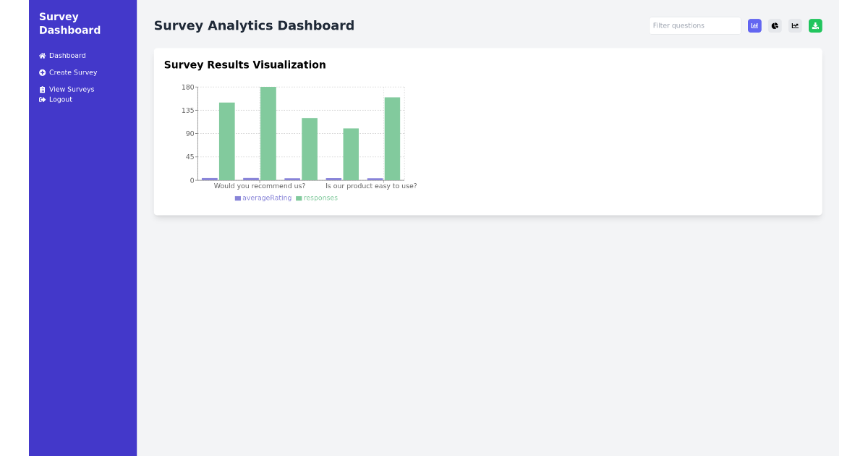The image size is (868, 456).
Task: Open the pie chart type selector
Action: pyautogui.click(x=775, y=25)
